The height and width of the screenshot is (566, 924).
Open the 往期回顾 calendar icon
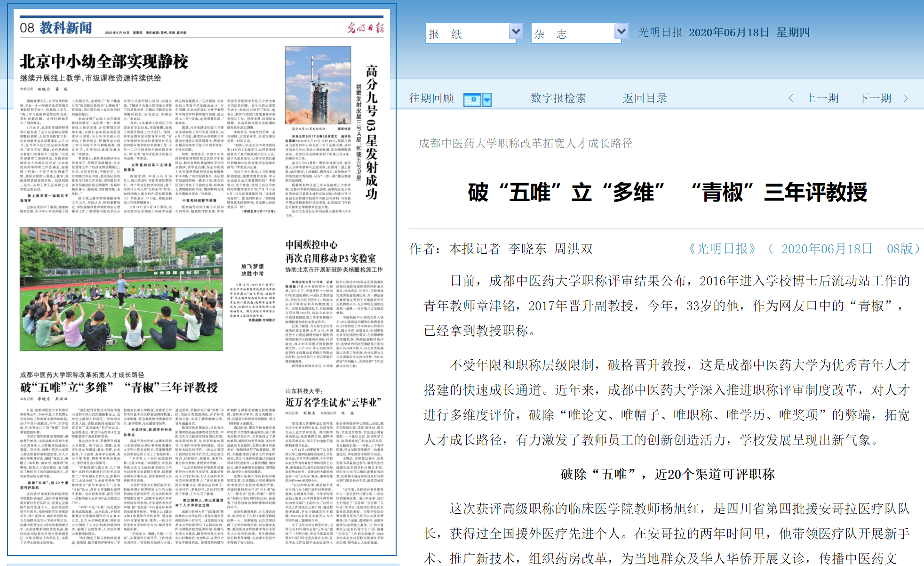pos(472,99)
